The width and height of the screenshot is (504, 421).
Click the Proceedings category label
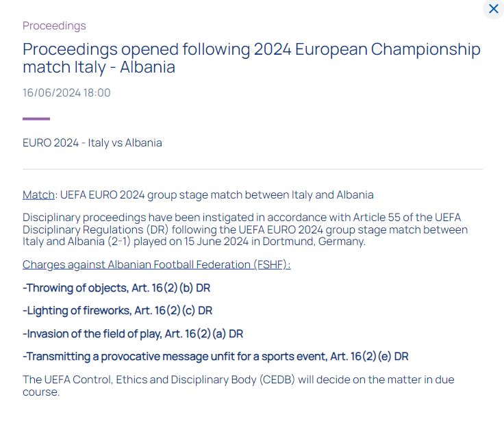54,26
